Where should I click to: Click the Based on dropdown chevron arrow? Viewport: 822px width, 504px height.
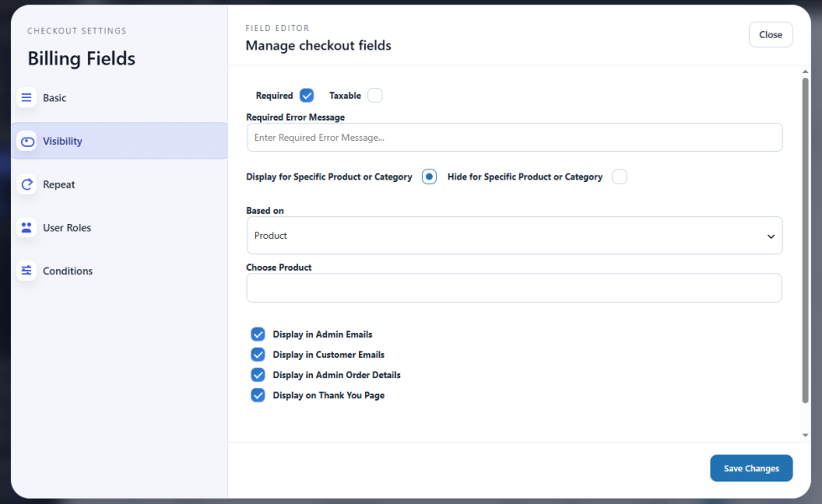click(x=771, y=236)
